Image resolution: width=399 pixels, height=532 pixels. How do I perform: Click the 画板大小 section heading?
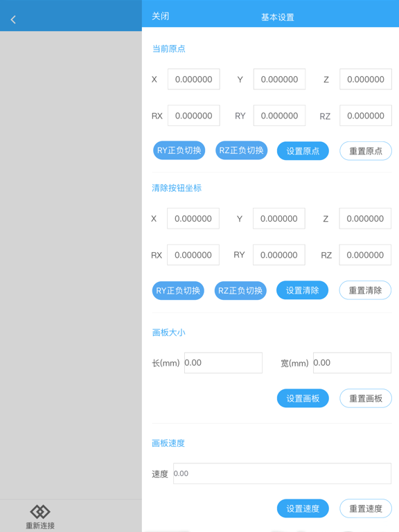point(168,332)
